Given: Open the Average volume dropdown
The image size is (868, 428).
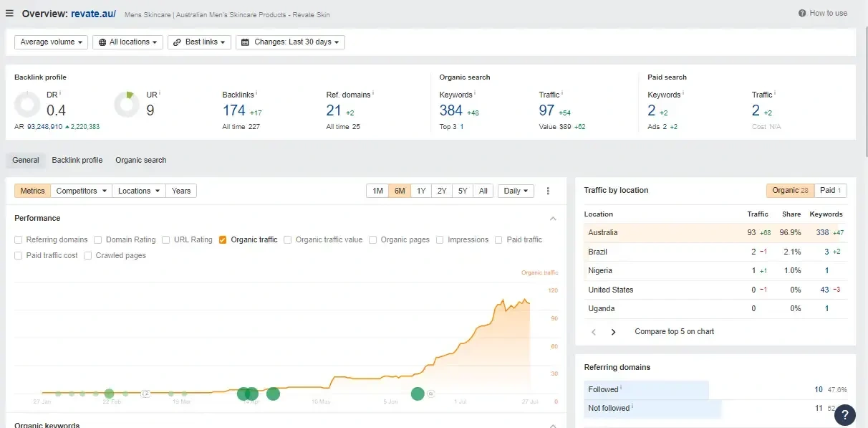Looking at the screenshot, I should [51, 42].
